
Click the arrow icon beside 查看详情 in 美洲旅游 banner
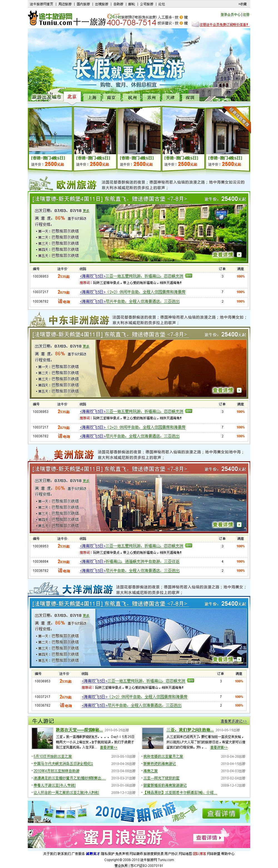pyautogui.click(x=239, y=524)
